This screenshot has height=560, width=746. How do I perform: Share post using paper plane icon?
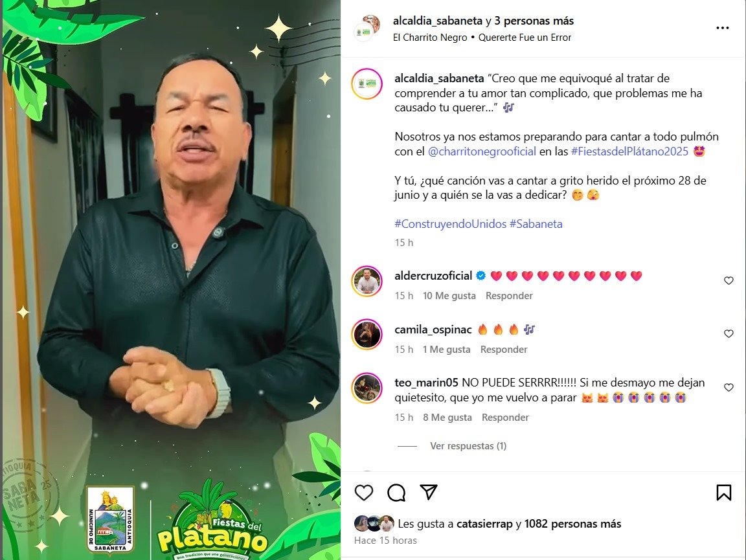[428, 492]
